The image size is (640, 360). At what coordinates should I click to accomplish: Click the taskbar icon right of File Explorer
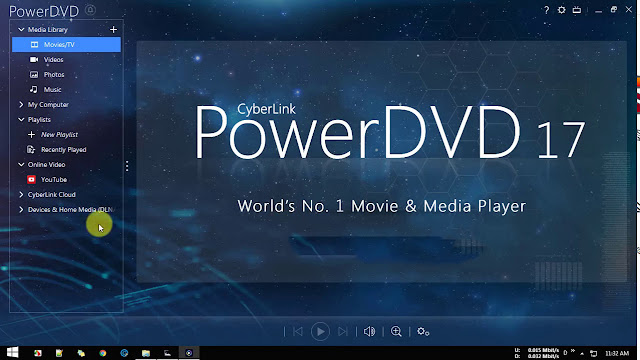[x=167, y=353]
